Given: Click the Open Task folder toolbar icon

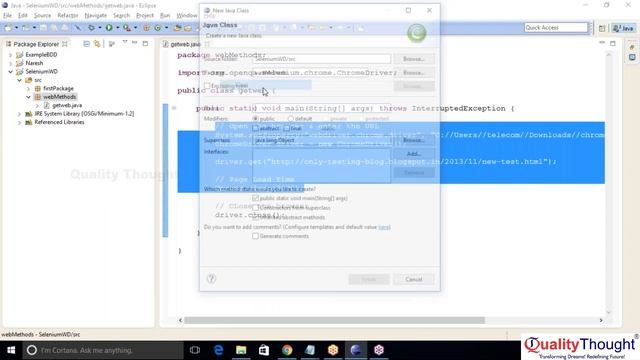Looking at the screenshot, I should point(188,28).
